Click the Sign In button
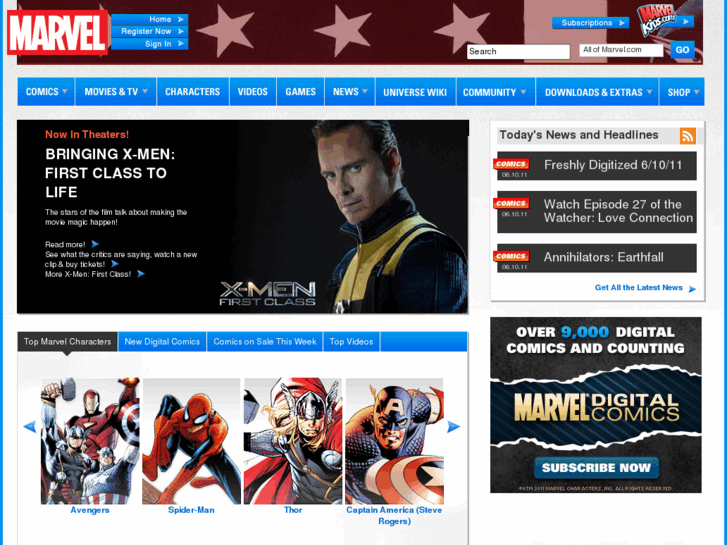This screenshot has width=727, height=545. (150, 44)
